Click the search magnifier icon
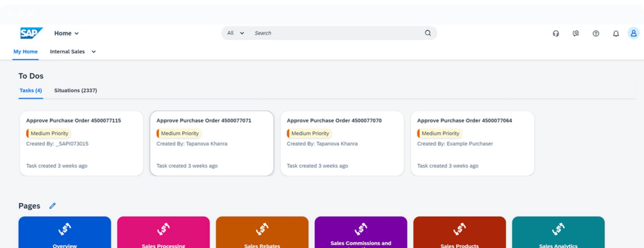This screenshot has height=248, width=644. [428, 33]
